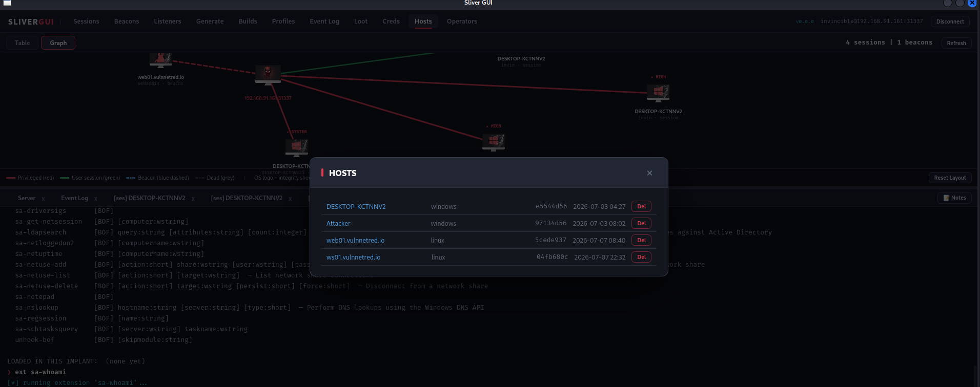Click the 'Beacon (blue dashed)' legend entry
This screenshot has height=387, width=980.
(x=157, y=178)
